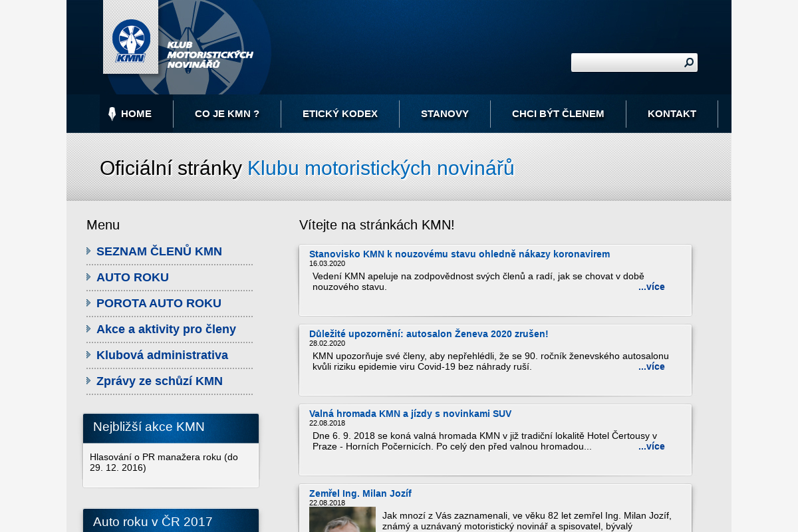Viewport: 798px width, 532px height.
Task: Click the arrow icon beside SEZNAM ČLENŮ KMN
Action: tap(88, 251)
